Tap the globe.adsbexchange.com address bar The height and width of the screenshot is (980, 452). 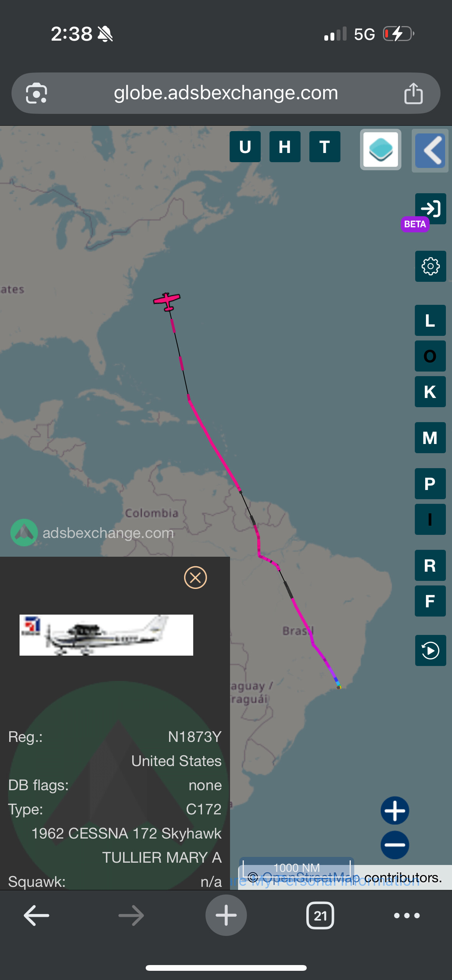point(226,93)
